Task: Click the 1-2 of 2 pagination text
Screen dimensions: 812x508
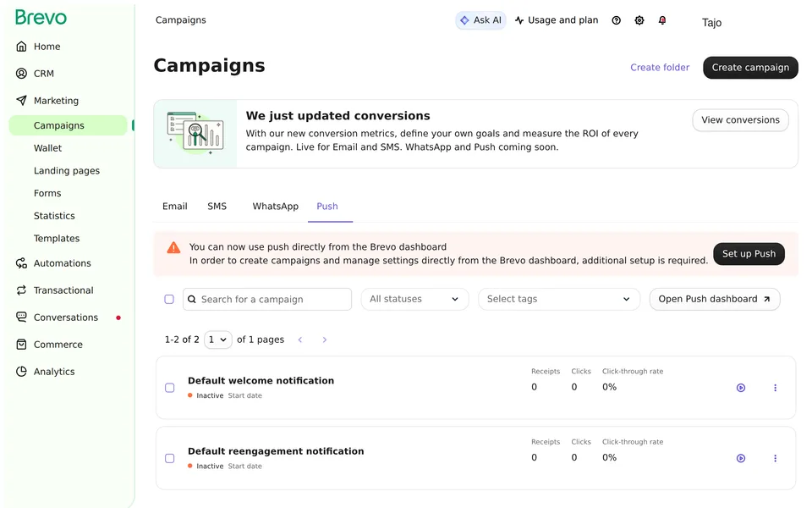Action: tap(182, 340)
